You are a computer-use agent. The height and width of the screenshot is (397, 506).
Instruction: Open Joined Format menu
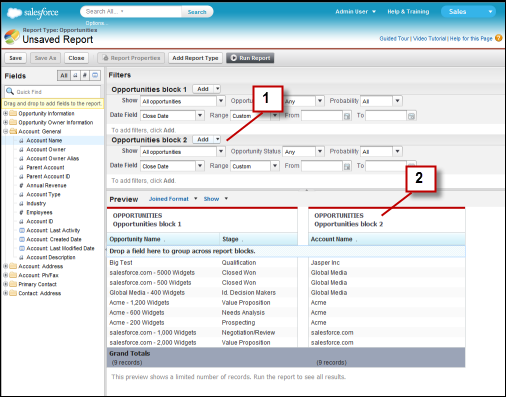coord(173,199)
